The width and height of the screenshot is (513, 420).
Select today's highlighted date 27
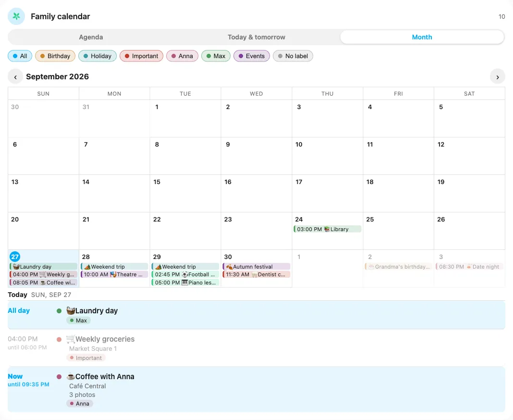[15, 257]
